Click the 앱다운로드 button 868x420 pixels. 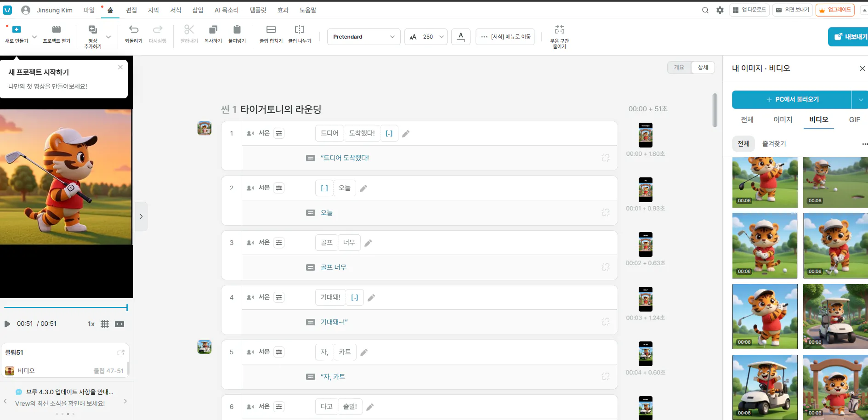pos(749,10)
